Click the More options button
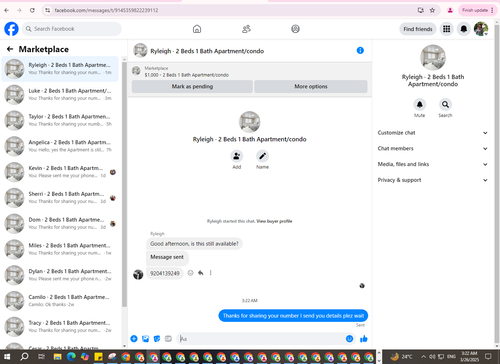This screenshot has width=500, height=364. (311, 86)
